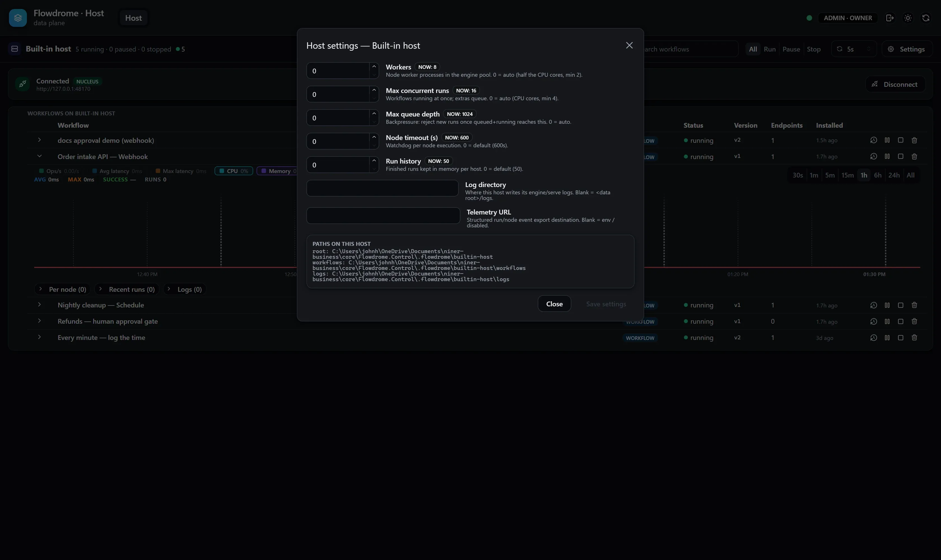Stop the Order intake API workflow
This screenshot has height=560, width=941.
tap(901, 157)
